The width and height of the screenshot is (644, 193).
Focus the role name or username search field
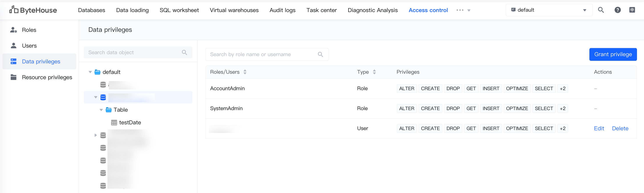[263, 54]
